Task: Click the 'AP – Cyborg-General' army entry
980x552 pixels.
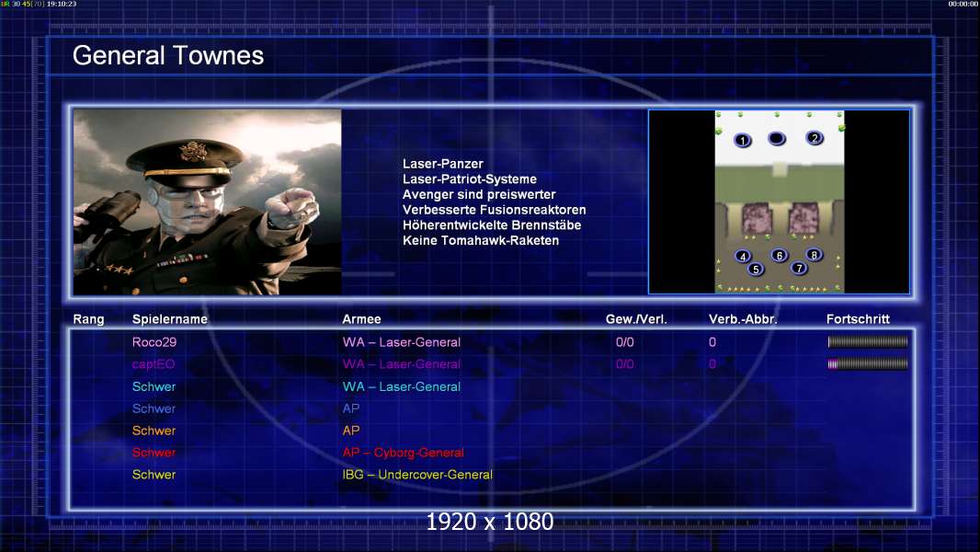Action: pyautogui.click(x=404, y=453)
